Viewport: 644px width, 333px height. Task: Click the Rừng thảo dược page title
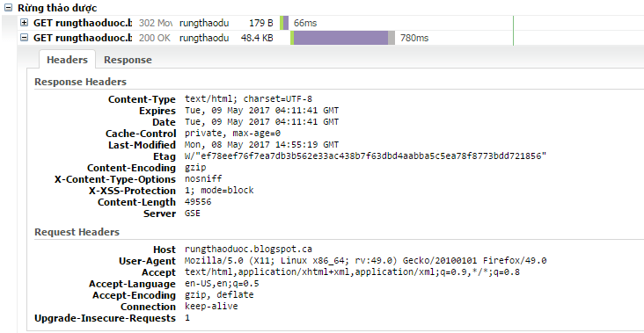(x=57, y=8)
